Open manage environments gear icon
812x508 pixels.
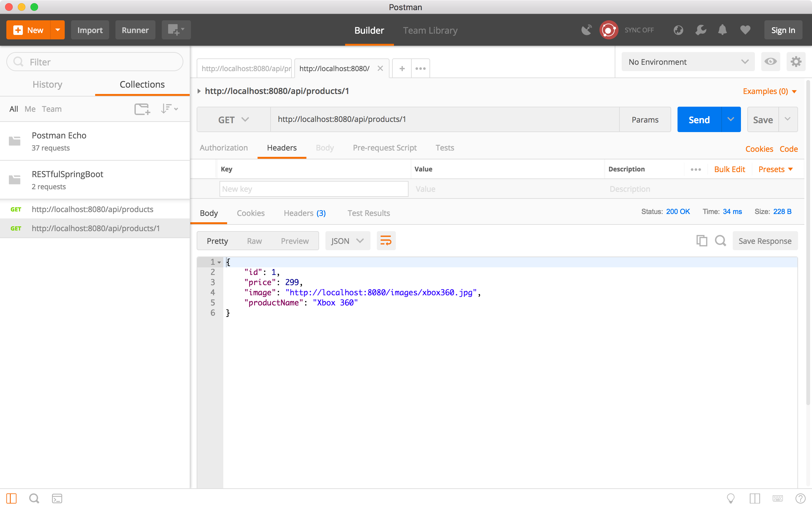point(796,62)
